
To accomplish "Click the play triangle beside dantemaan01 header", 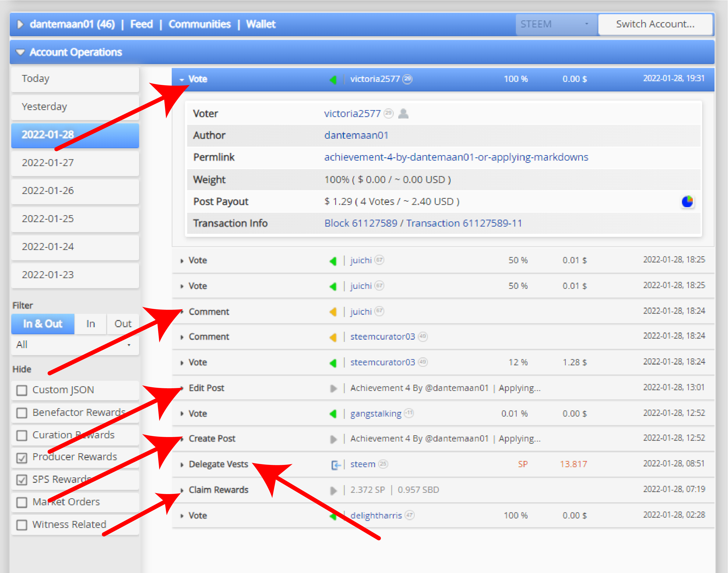I will click(20, 24).
